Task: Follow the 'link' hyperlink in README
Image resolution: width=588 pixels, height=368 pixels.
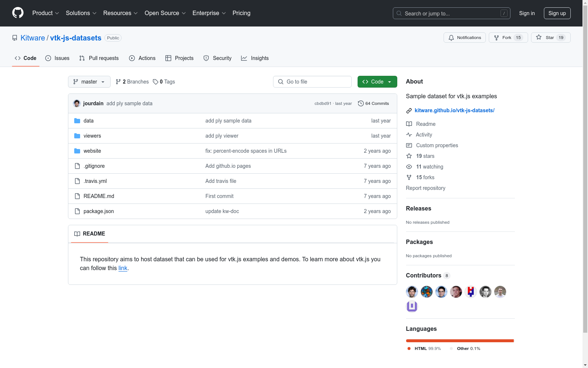Action: point(123,268)
